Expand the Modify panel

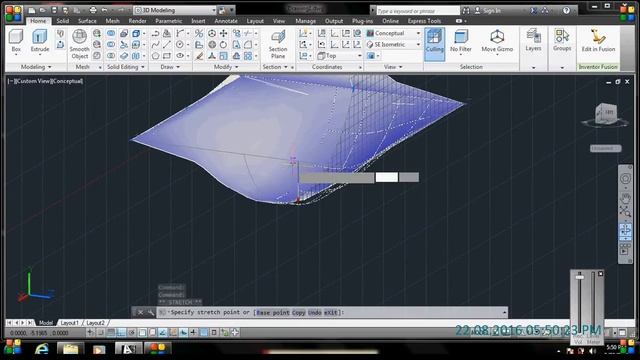[x=226, y=67]
